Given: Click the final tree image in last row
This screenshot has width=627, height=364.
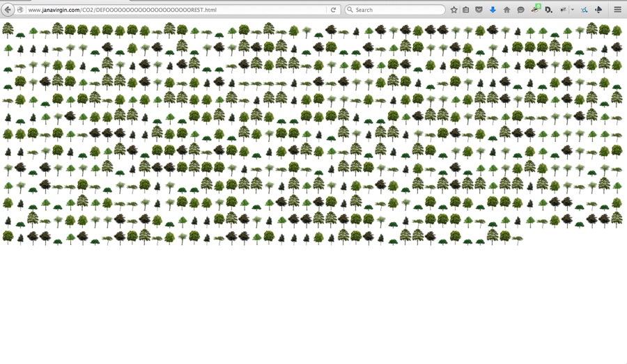Looking at the screenshot, I should tap(517, 239).
